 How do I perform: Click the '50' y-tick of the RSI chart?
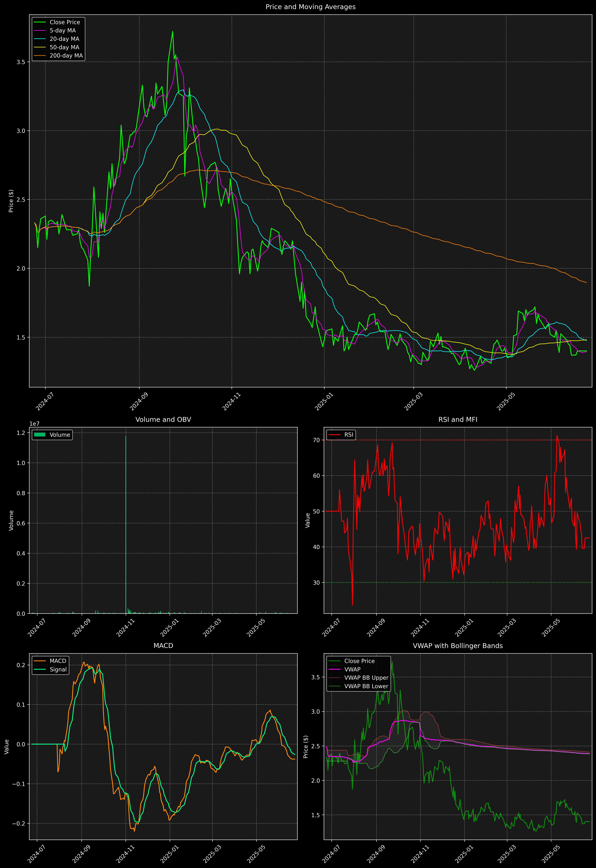click(317, 511)
